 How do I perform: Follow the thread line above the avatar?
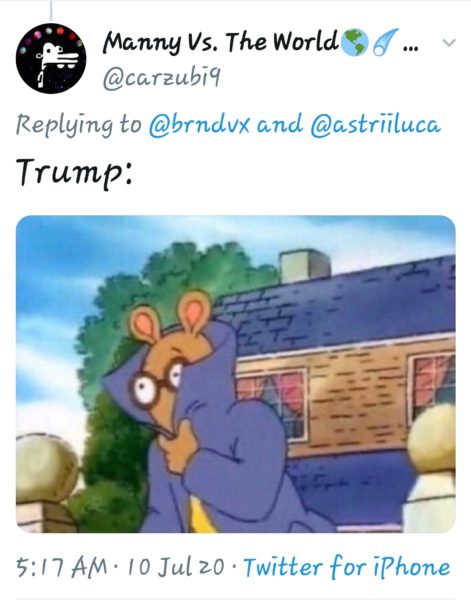(51, 10)
